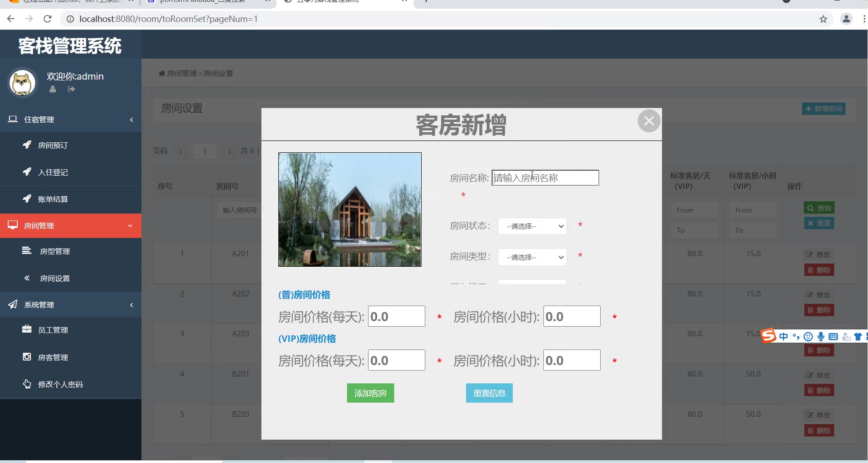
Task: Click the VIP room hourly price field
Action: pyautogui.click(x=572, y=360)
